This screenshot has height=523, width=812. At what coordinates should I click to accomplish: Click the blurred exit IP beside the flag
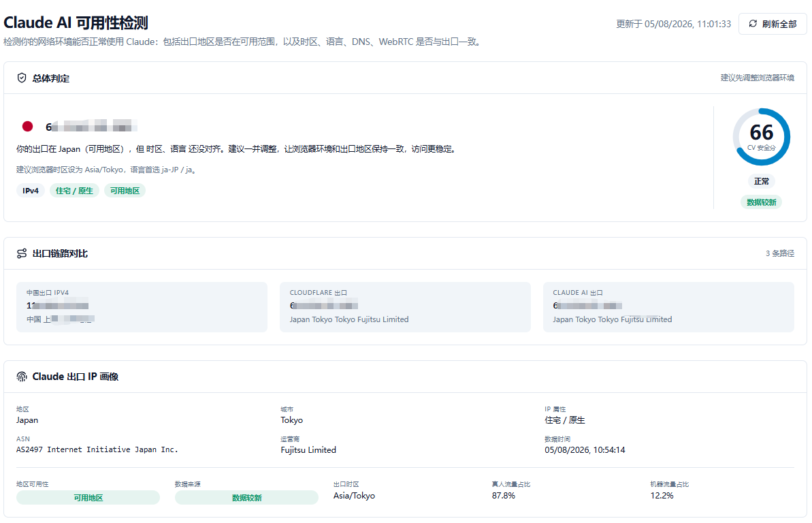tap(91, 127)
